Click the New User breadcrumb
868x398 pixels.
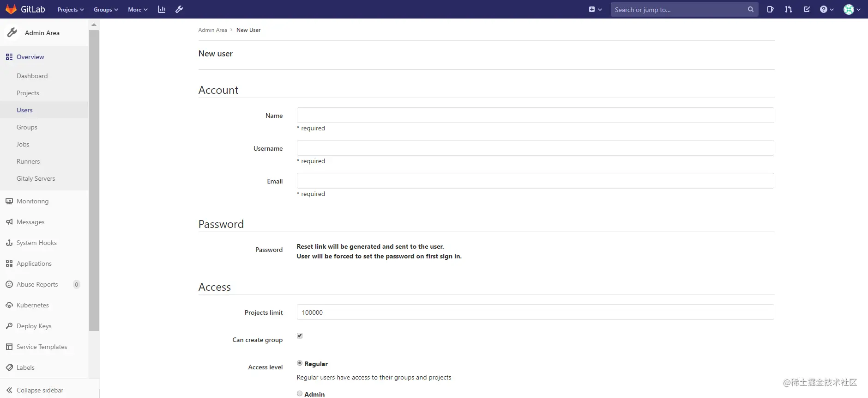pos(248,30)
